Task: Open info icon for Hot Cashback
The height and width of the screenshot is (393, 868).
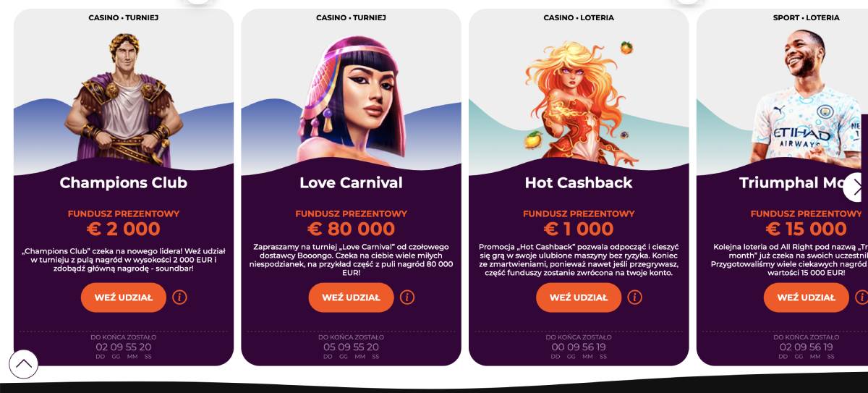Action: (634, 297)
